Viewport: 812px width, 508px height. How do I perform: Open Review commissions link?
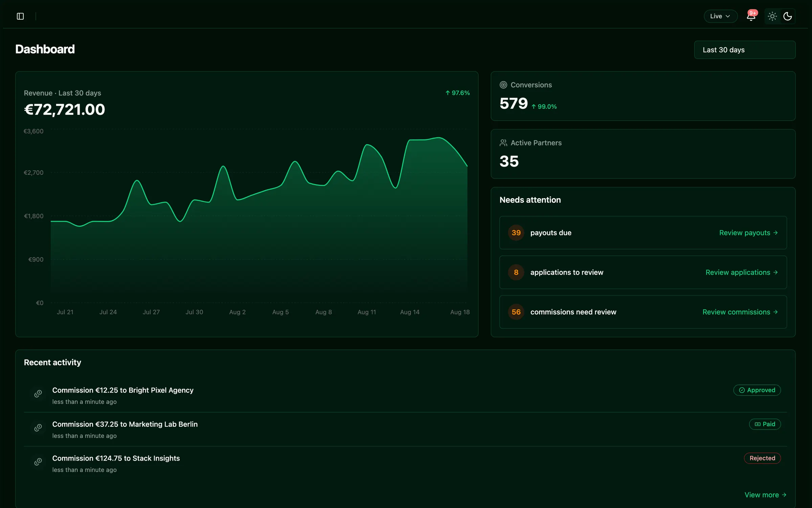point(740,312)
